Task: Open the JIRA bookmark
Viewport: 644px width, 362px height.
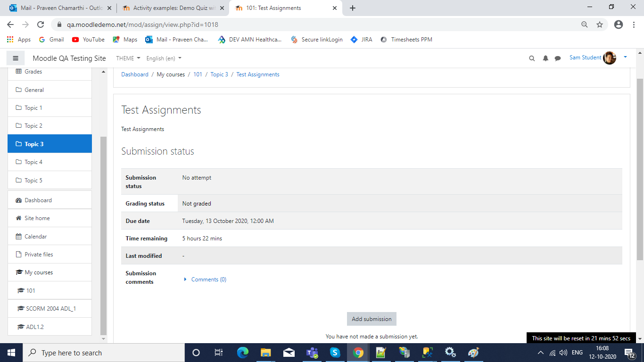Action: (362, 40)
